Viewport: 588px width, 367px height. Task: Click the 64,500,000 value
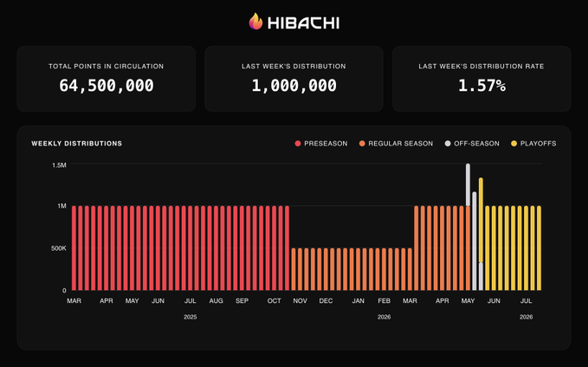point(107,86)
